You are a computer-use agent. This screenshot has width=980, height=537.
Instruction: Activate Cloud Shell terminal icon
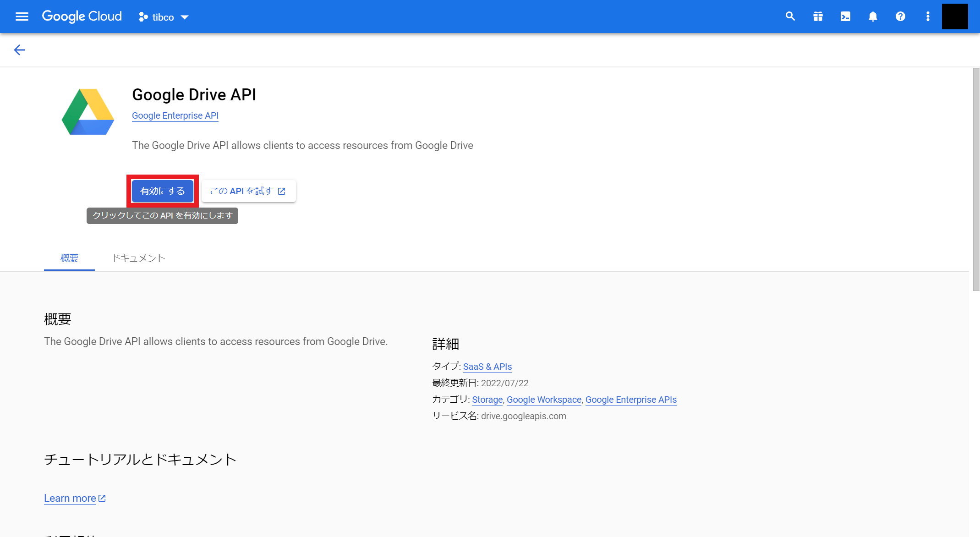click(845, 17)
